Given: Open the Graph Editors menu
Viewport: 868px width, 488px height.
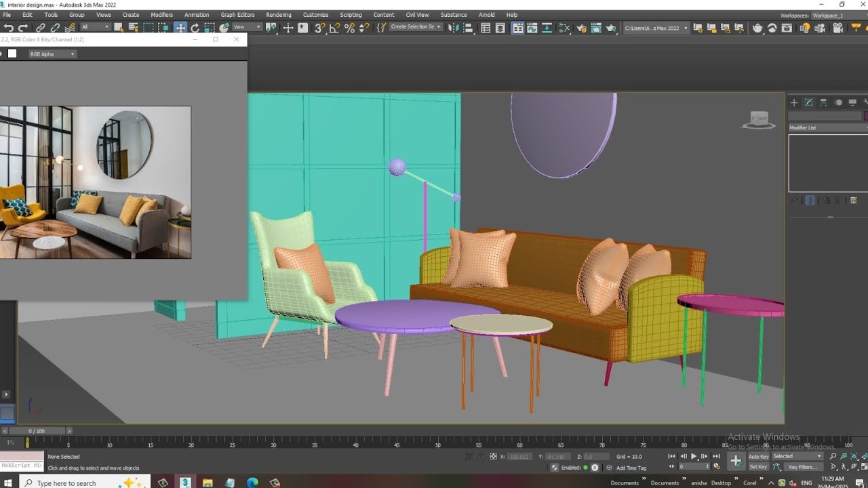Looking at the screenshot, I should [237, 14].
